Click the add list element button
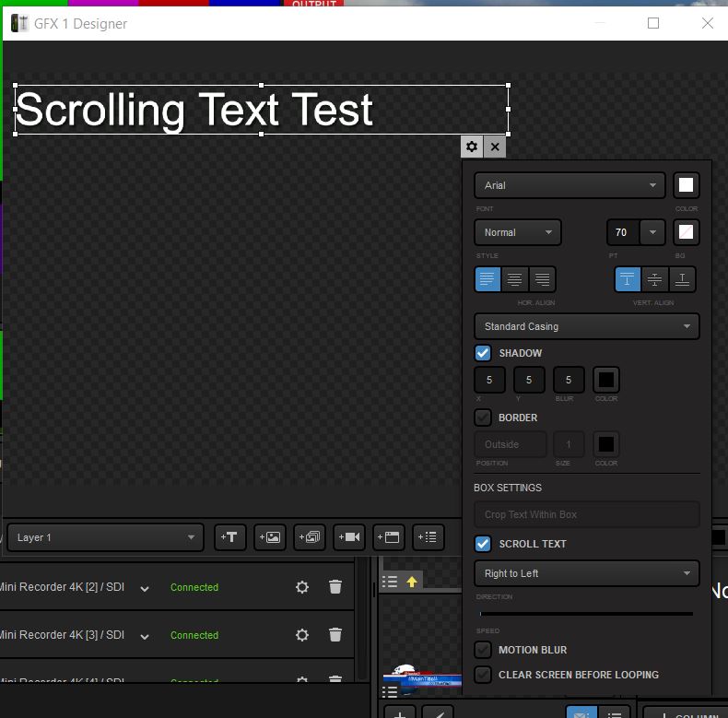The width and height of the screenshot is (728, 718). point(429,537)
